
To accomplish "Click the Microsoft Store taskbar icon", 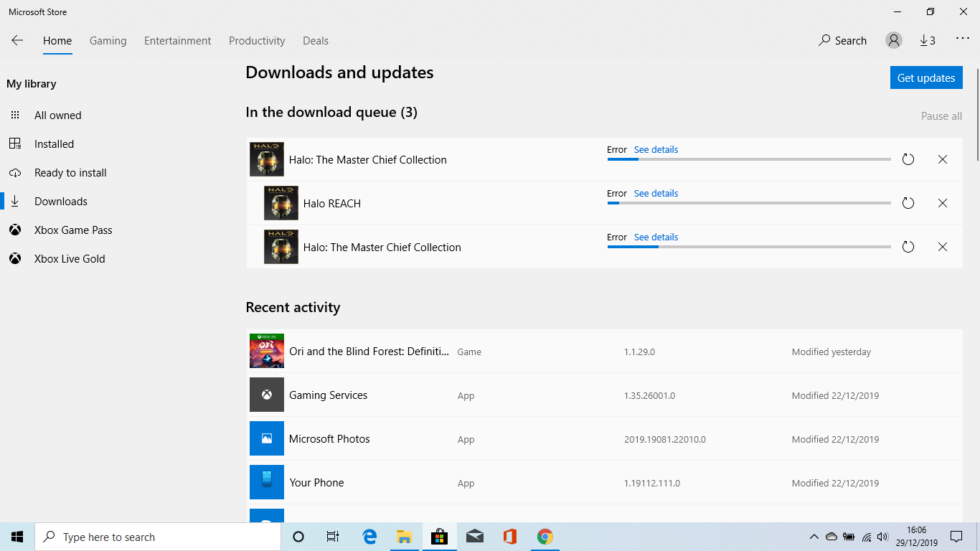I will pos(439,537).
